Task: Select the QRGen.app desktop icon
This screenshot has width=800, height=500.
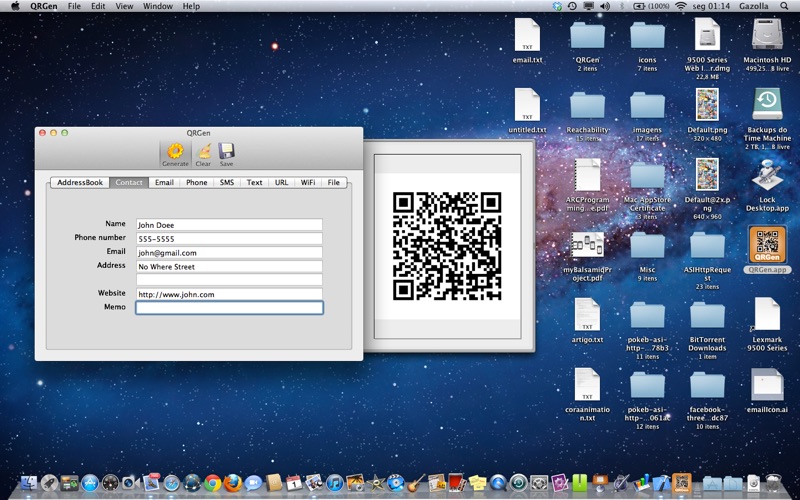Action: pyautogui.click(x=767, y=249)
